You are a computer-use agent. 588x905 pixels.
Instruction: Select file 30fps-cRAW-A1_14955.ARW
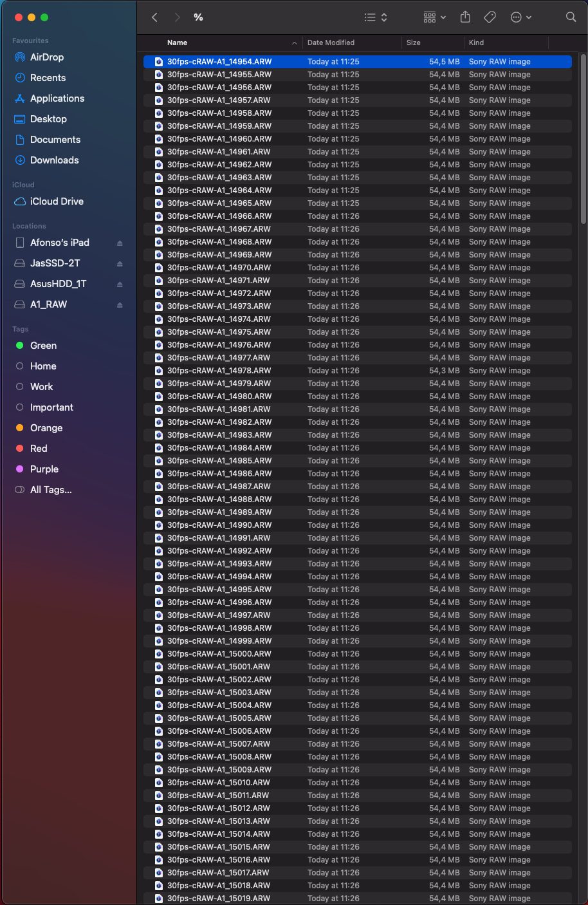point(358,75)
